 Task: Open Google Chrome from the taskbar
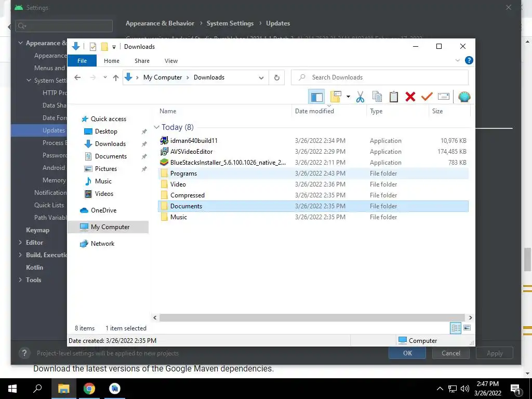89,389
